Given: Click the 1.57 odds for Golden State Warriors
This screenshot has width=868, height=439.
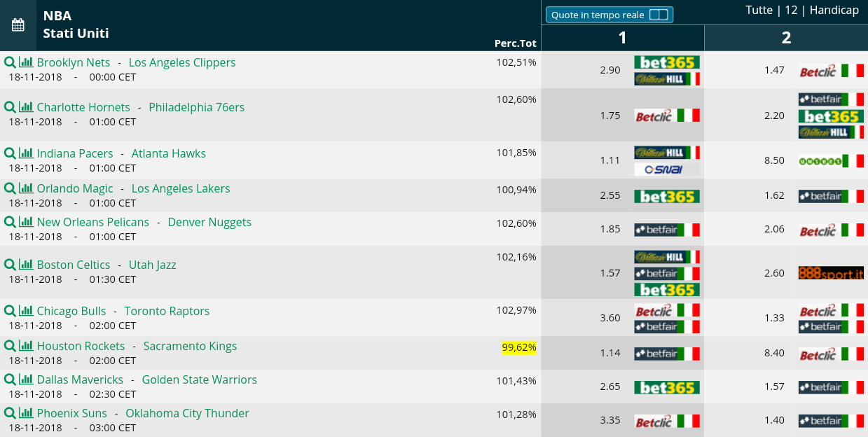Looking at the screenshot, I should click(774, 387).
